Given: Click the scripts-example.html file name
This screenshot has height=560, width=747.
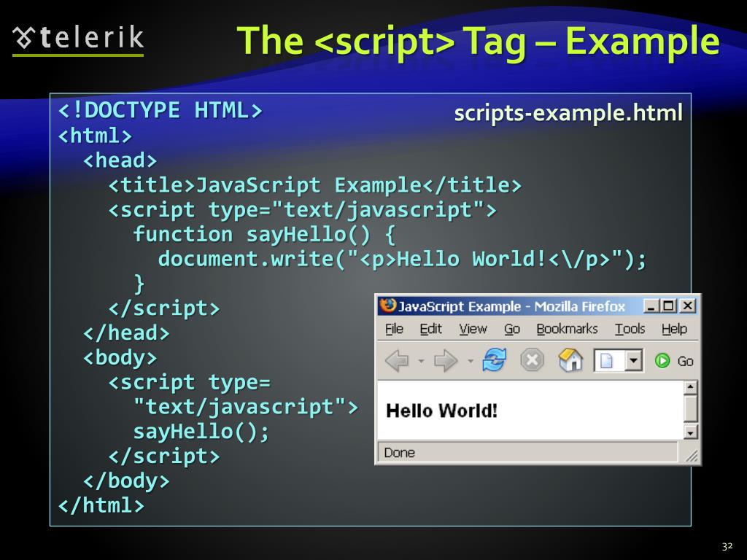Looking at the screenshot, I should pos(568,113).
